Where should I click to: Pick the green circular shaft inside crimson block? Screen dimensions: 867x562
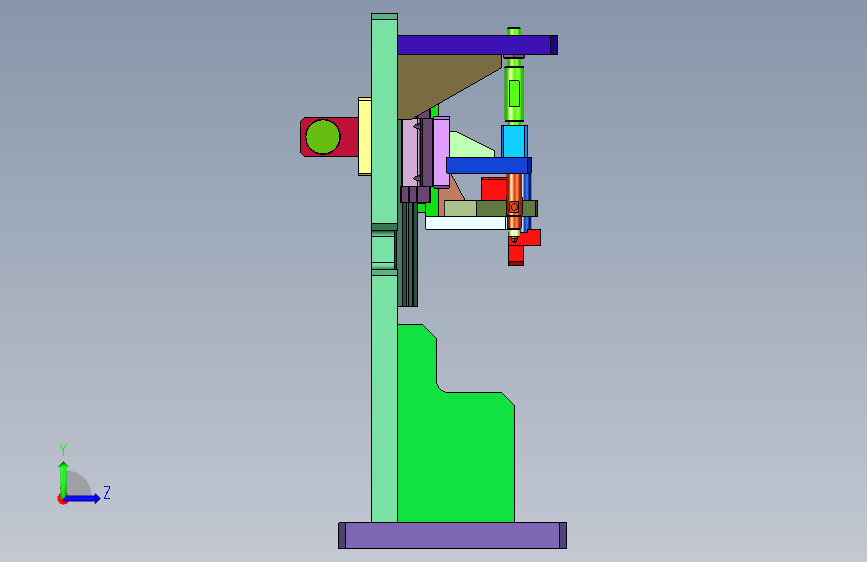[x=323, y=137]
